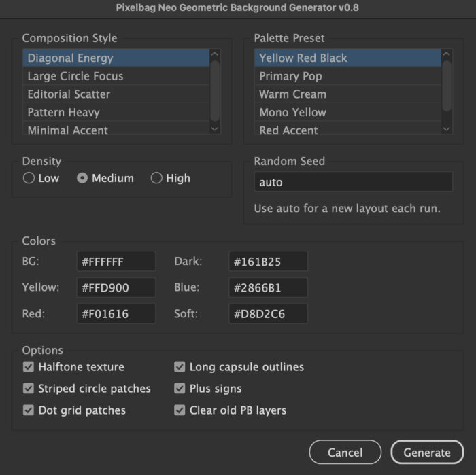The height and width of the screenshot is (475, 476).
Task: Click up arrow of Palette Preset list
Action: [x=447, y=54]
